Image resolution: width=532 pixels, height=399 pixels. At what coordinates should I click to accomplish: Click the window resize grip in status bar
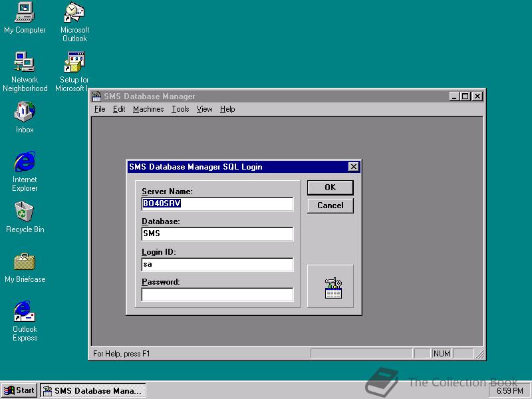[479, 354]
